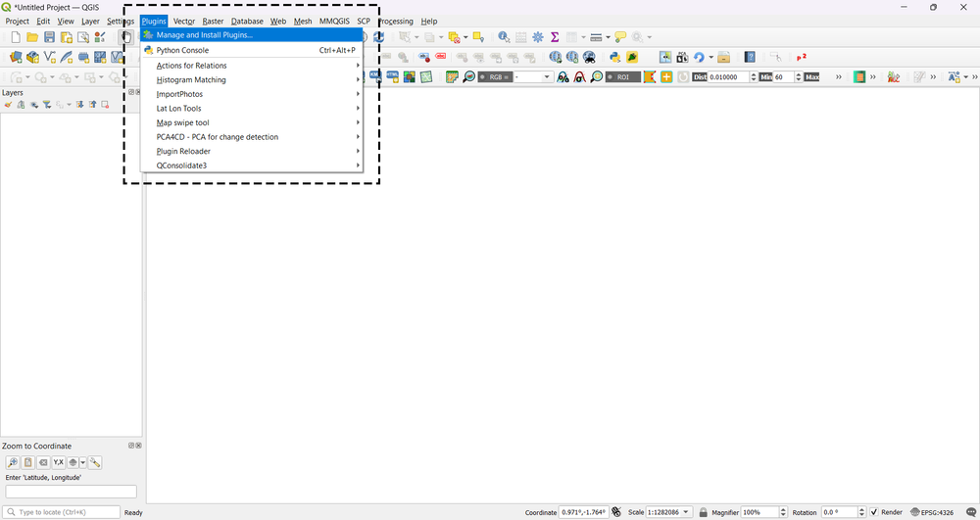The width and height of the screenshot is (980, 520).
Task: Expand the Histogram Matching submenu
Action: click(251, 80)
